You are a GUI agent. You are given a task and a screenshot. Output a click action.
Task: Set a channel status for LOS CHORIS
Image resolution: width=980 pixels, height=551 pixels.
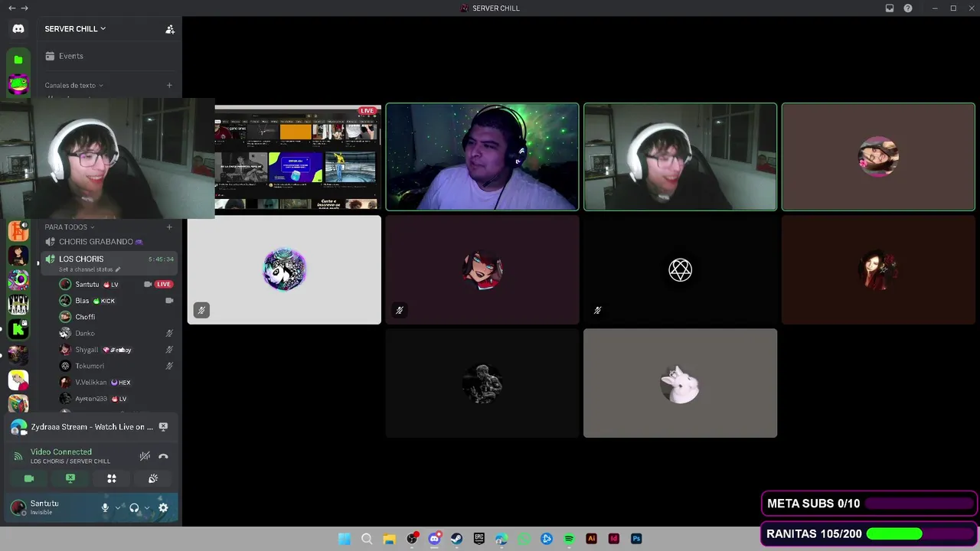[90, 269]
